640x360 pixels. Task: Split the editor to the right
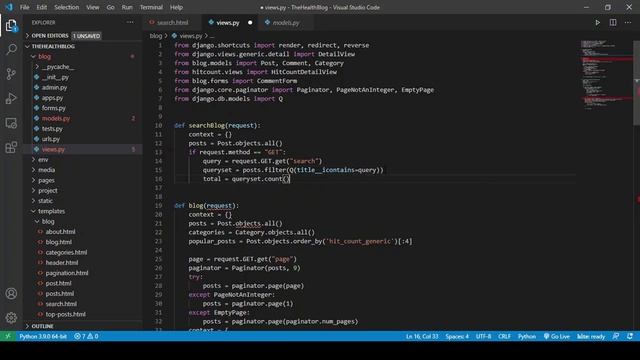point(613,22)
